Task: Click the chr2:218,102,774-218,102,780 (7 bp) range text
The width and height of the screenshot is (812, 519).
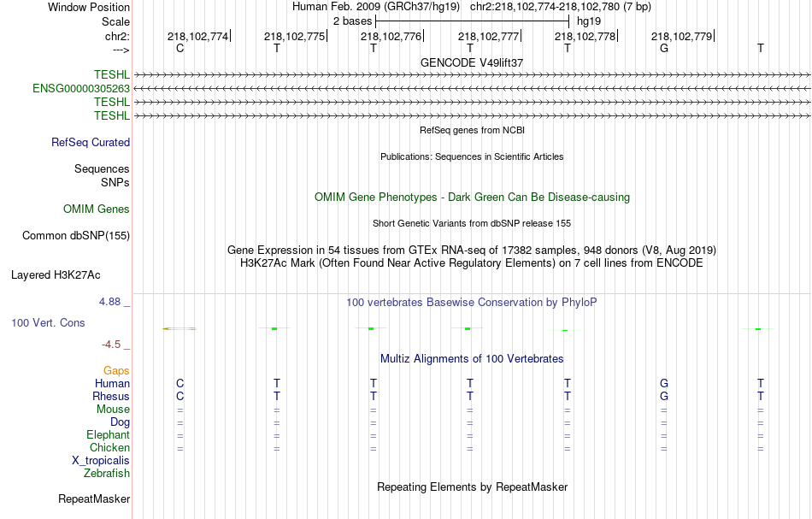Action: click(561, 7)
